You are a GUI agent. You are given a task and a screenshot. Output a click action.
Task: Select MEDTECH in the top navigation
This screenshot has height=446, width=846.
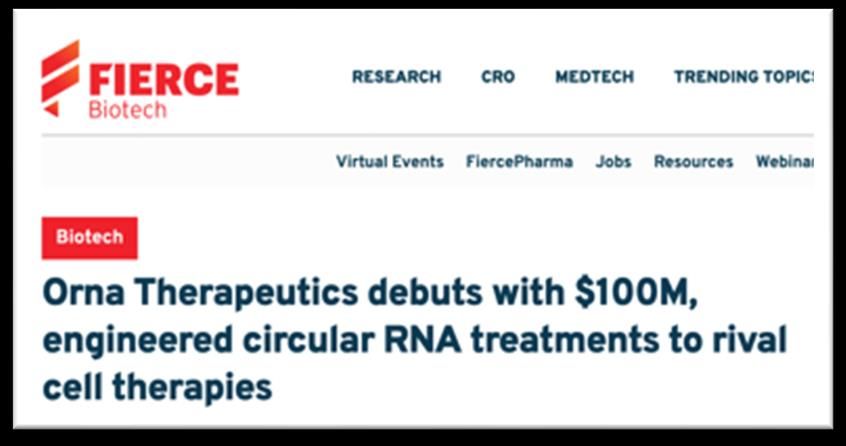coord(595,77)
